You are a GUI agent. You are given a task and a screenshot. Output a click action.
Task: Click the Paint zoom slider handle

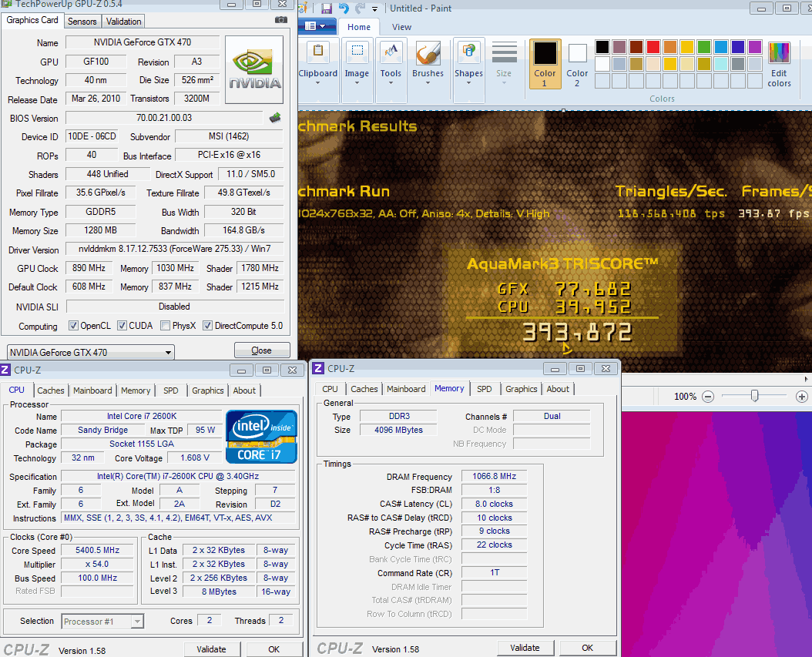click(754, 396)
